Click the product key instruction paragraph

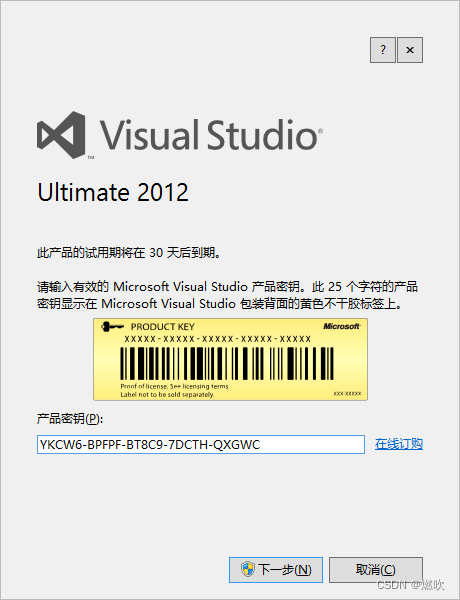pyautogui.click(x=227, y=295)
